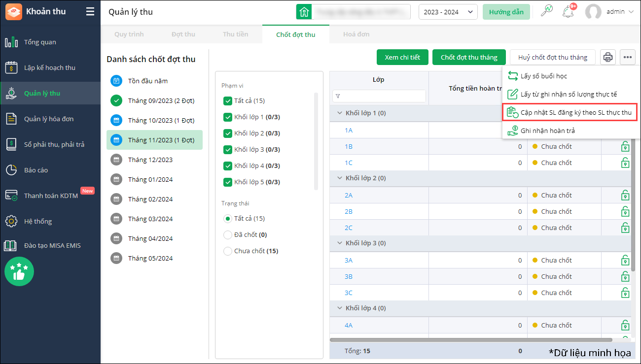The height and width of the screenshot is (364, 641).
Task: Click the Chốt đợt thu tháng button
Action: 469,57
